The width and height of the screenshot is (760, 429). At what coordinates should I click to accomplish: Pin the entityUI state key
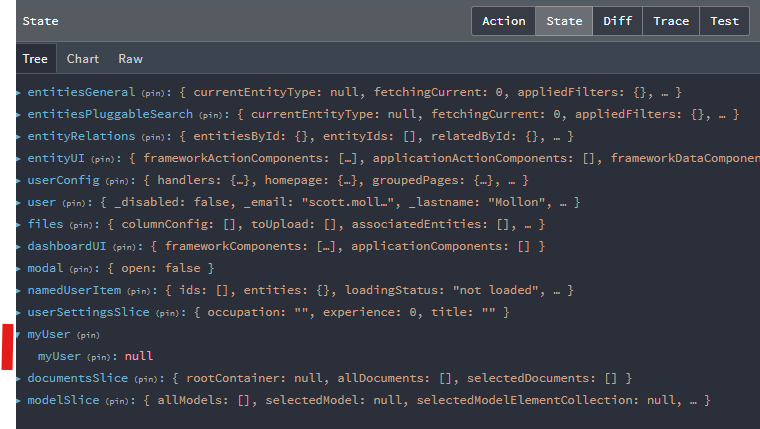tap(103, 159)
